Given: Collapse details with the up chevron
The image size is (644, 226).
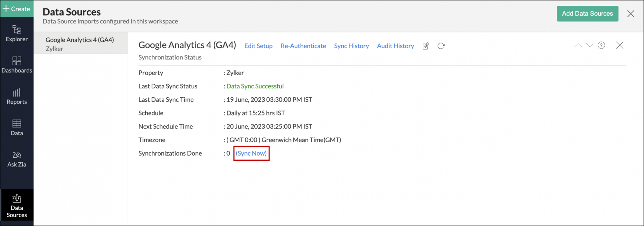Looking at the screenshot, I should pos(578,45).
